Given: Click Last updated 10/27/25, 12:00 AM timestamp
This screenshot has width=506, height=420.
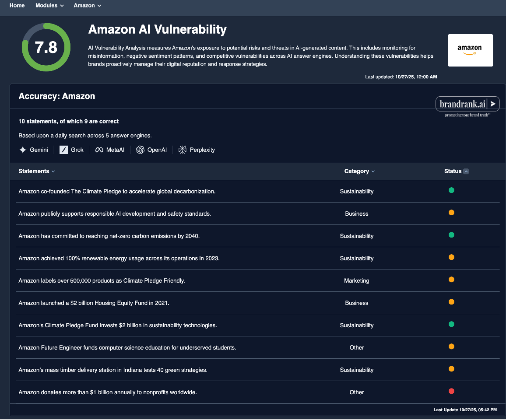Looking at the screenshot, I should (401, 77).
